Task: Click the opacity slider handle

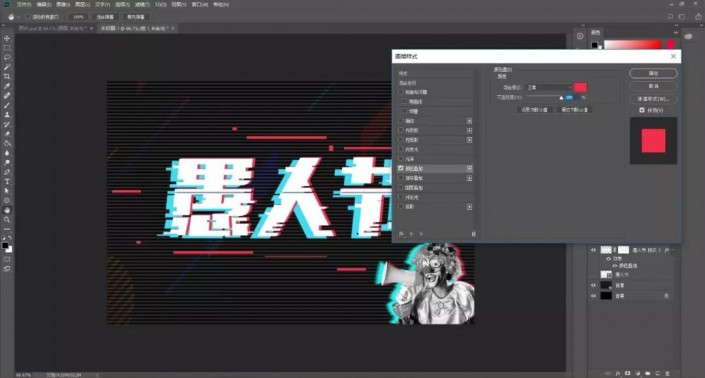Action: pyautogui.click(x=561, y=98)
